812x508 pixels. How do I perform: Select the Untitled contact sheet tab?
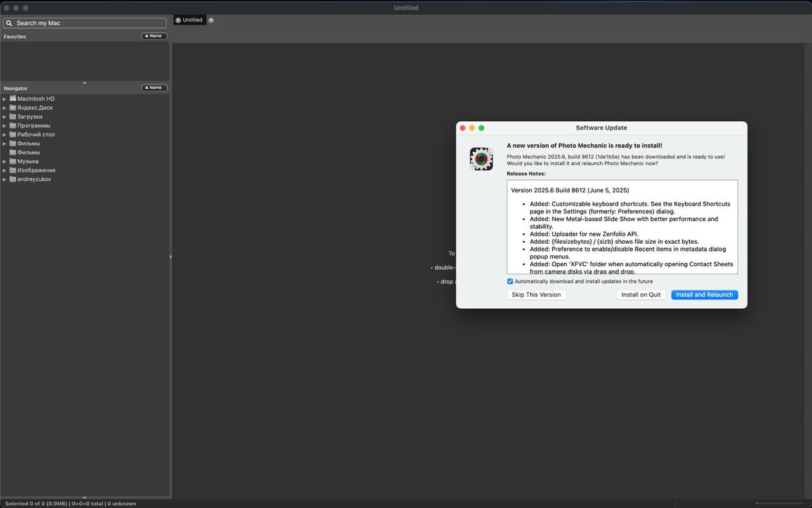(x=189, y=20)
